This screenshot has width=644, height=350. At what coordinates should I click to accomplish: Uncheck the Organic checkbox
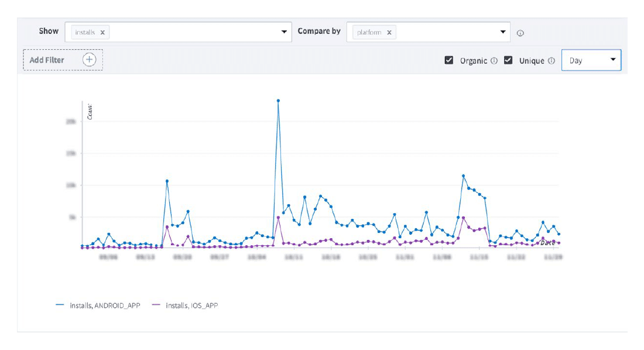click(449, 60)
